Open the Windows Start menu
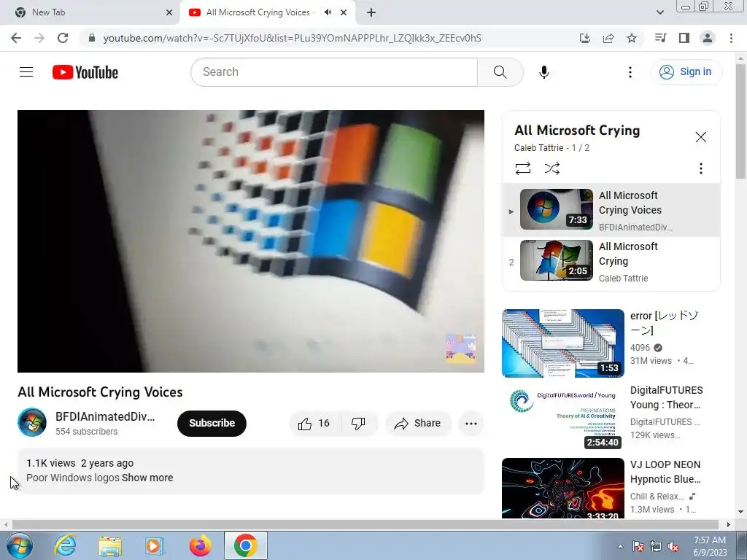The image size is (747, 560). pos(19,545)
